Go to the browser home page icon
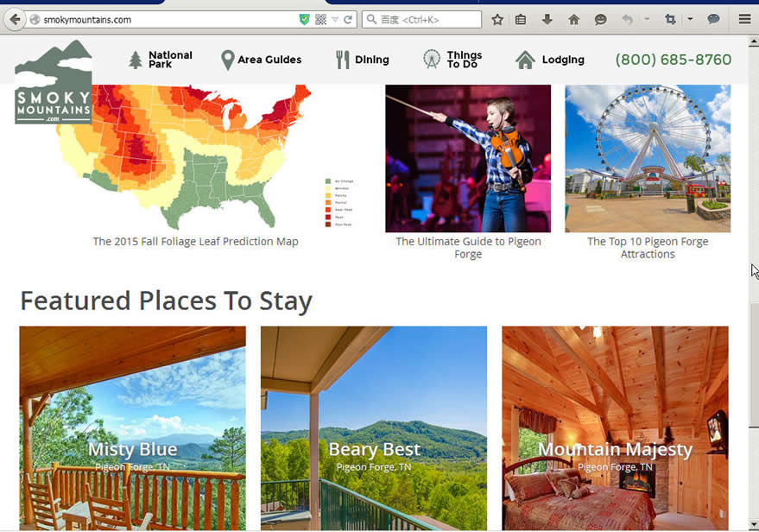Viewport: 759px width, 532px height. (573, 20)
